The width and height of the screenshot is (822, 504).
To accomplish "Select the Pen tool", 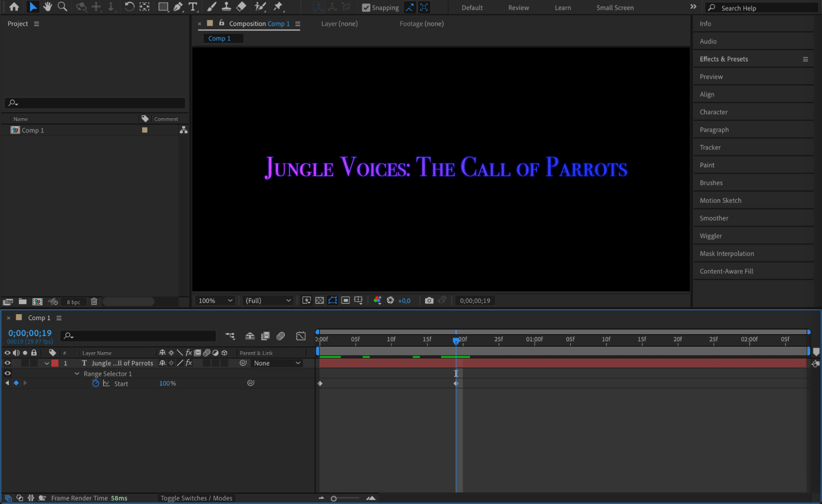I will pyautogui.click(x=178, y=7).
